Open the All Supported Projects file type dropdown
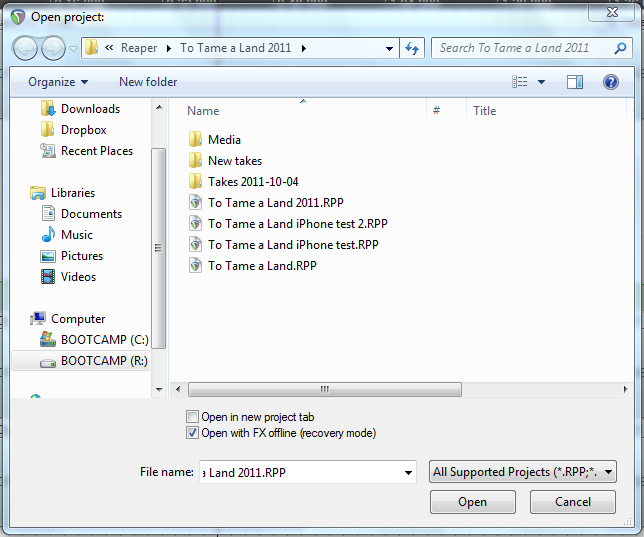Screen dimensions: 644x537 (x=523, y=472)
